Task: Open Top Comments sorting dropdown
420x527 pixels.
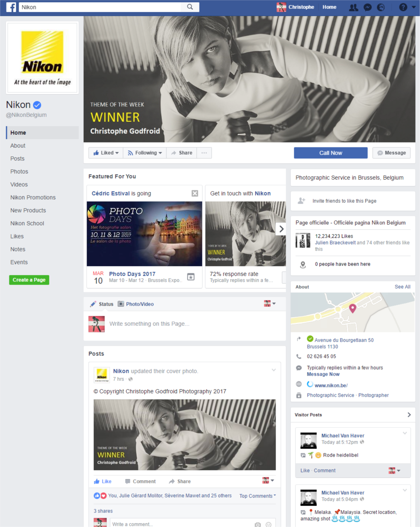Action: [x=258, y=496]
